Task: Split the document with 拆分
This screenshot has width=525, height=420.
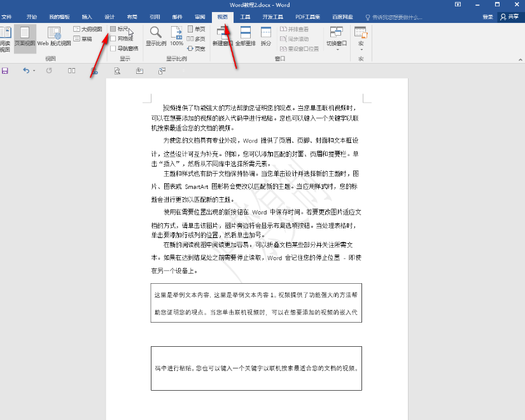Action: [x=267, y=38]
